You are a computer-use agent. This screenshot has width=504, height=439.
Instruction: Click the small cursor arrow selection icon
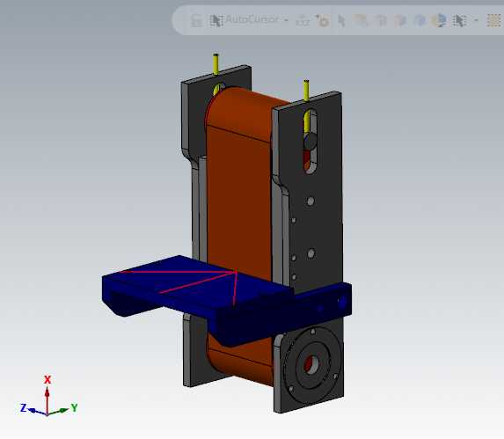(341, 21)
